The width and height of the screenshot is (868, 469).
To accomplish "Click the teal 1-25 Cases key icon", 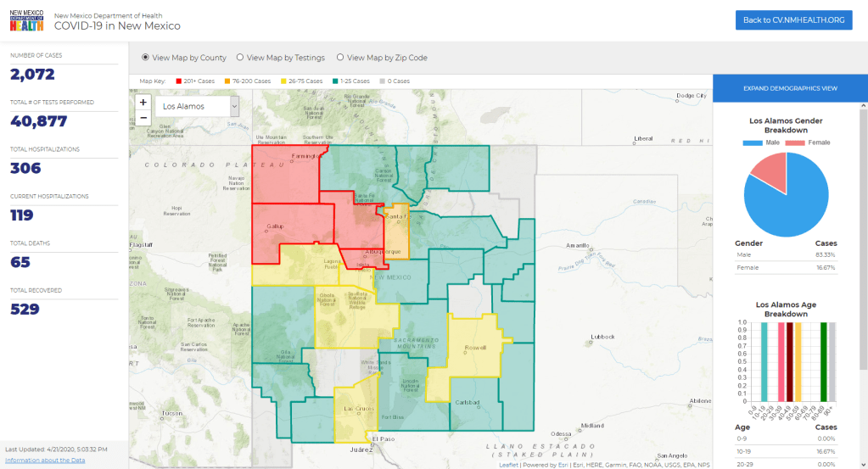I will [x=335, y=81].
